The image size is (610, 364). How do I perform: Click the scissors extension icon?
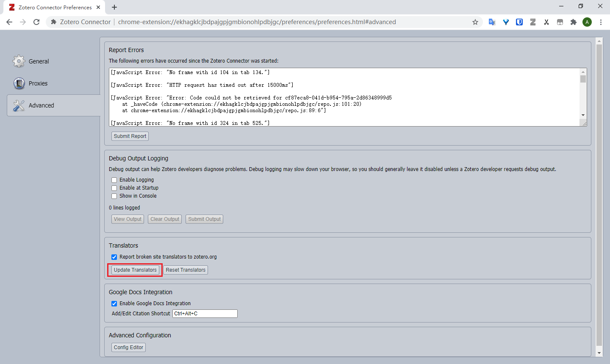(546, 22)
